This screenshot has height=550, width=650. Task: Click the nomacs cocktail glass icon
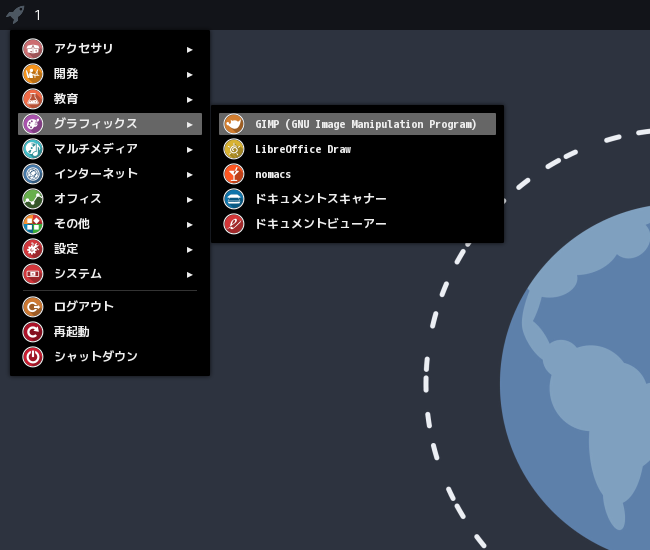click(x=234, y=174)
